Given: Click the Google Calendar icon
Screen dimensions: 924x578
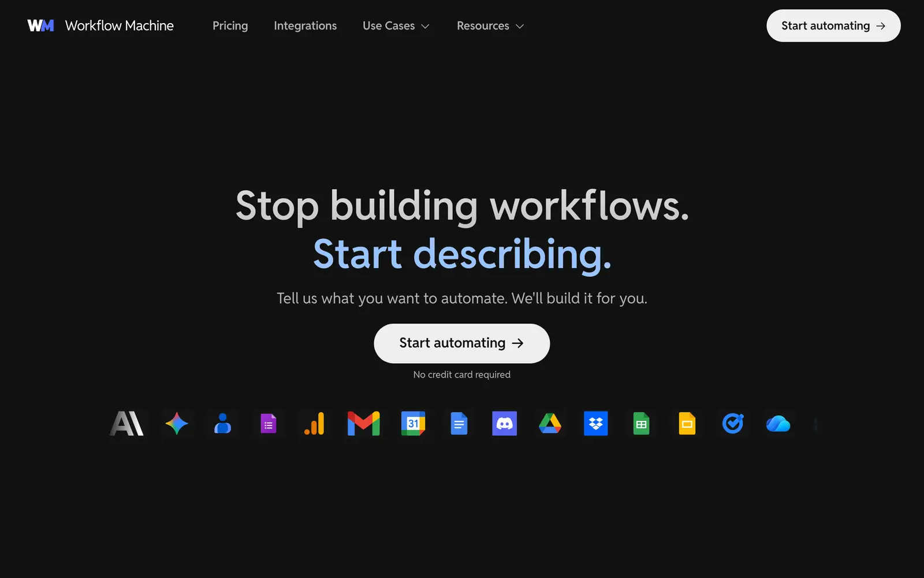Looking at the screenshot, I should 413,424.
